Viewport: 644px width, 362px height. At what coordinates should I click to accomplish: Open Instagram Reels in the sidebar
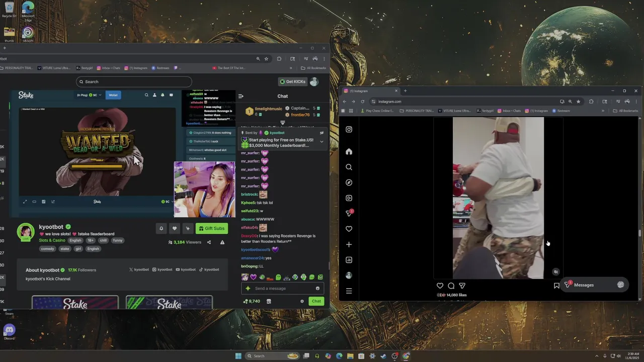pyautogui.click(x=349, y=198)
